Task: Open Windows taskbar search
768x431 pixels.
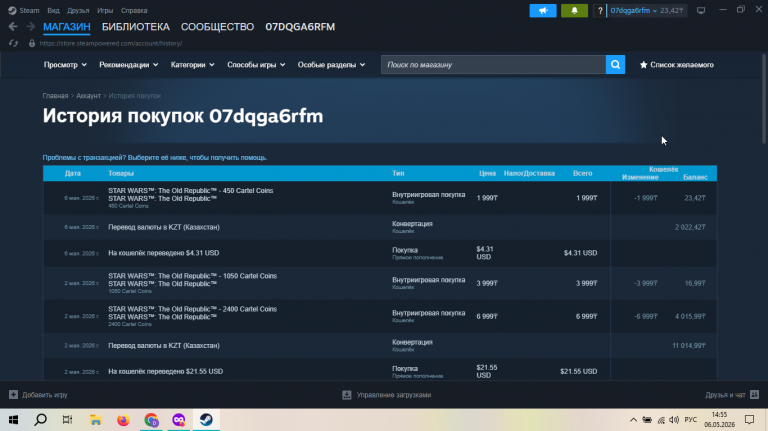Action: coord(41,420)
